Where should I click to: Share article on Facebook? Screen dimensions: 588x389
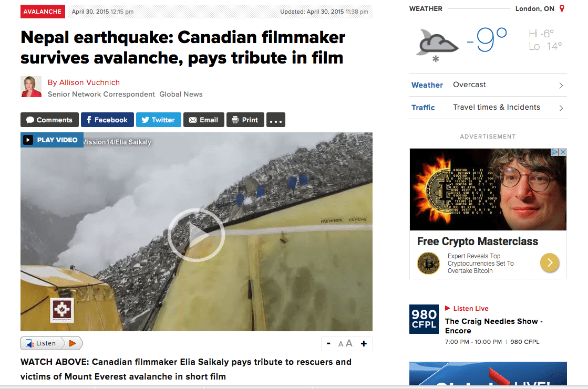107,120
